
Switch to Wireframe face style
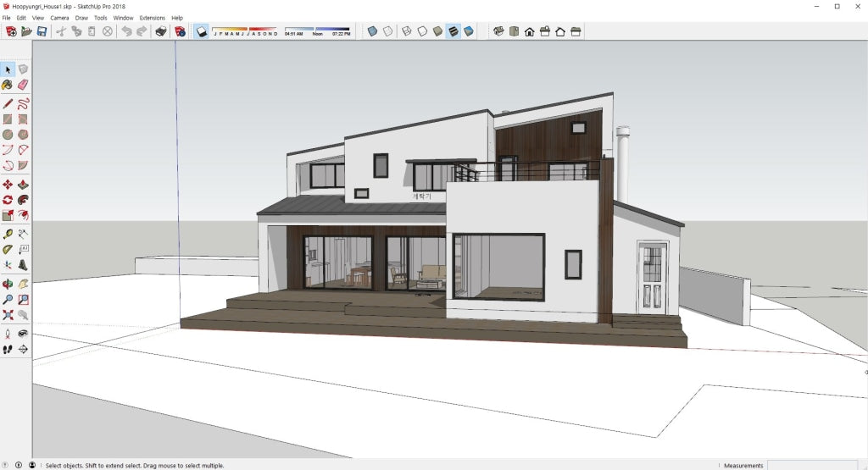[x=407, y=31]
